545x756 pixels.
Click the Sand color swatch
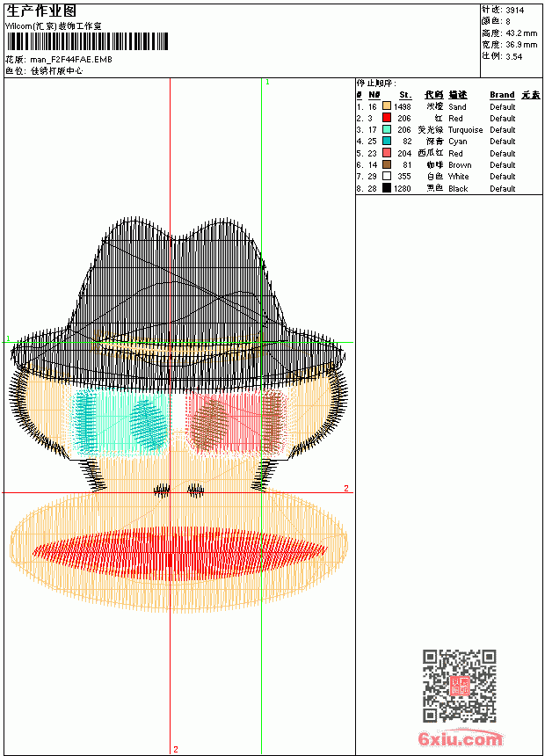click(386, 106)
